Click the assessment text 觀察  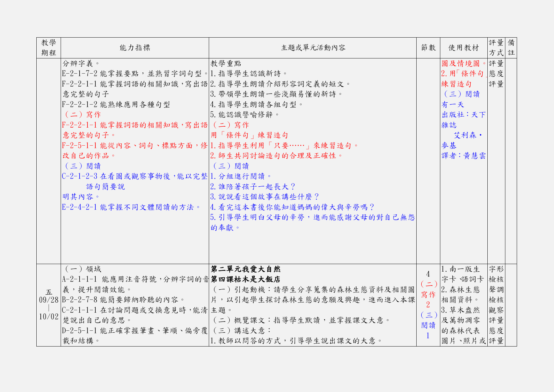pos(496,310)
